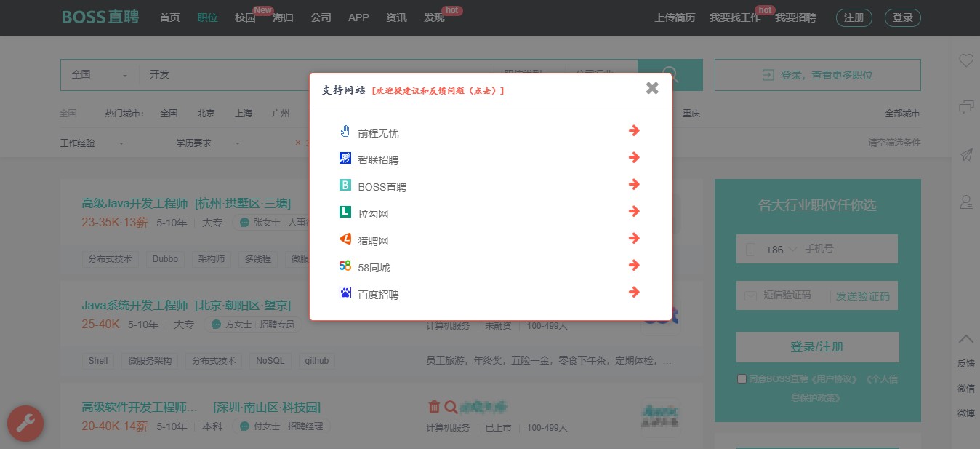Viewport: 980px width, 449px height.
Task: Click the arrow next to 拉勾网
Action: tap(634, 211)
